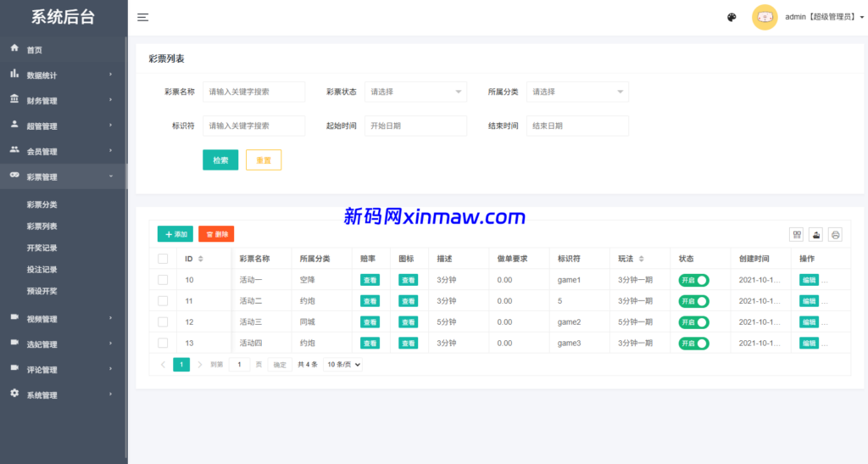Open 预设开奖 submenu item
This screenshot has height=464, width=868.
pos(42,291)
